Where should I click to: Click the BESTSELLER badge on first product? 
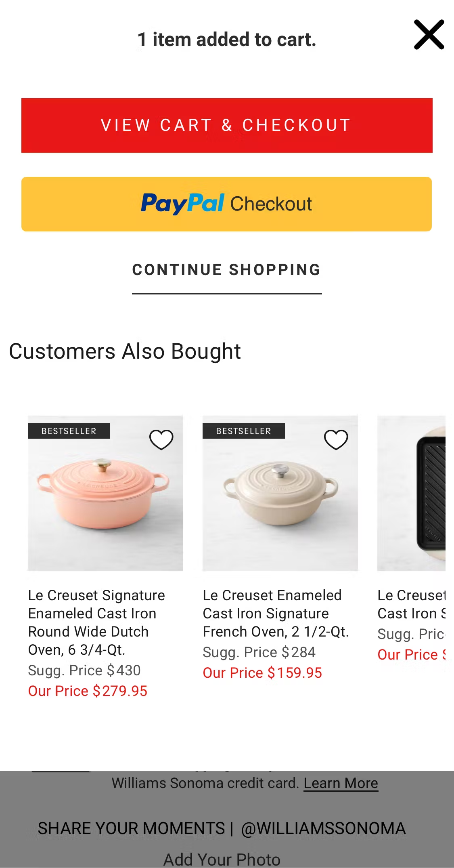pyautogui.click(x=69, y=431)
